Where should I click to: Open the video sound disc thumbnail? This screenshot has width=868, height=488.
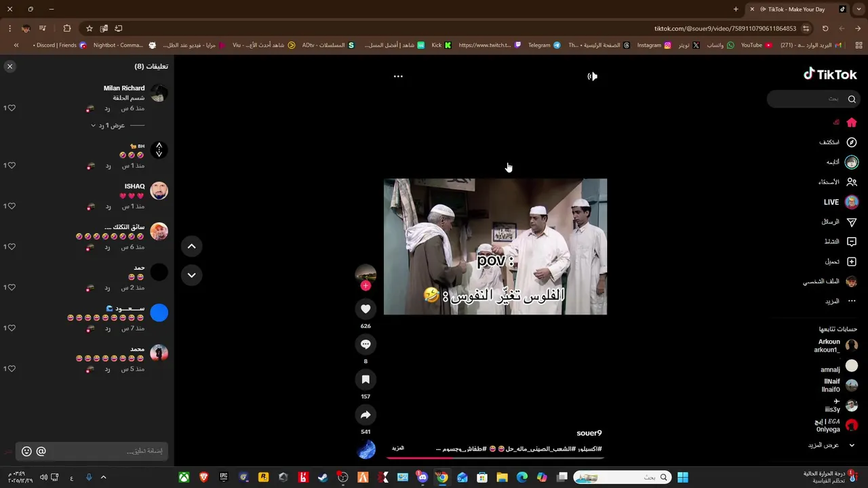tap(366, 449)
